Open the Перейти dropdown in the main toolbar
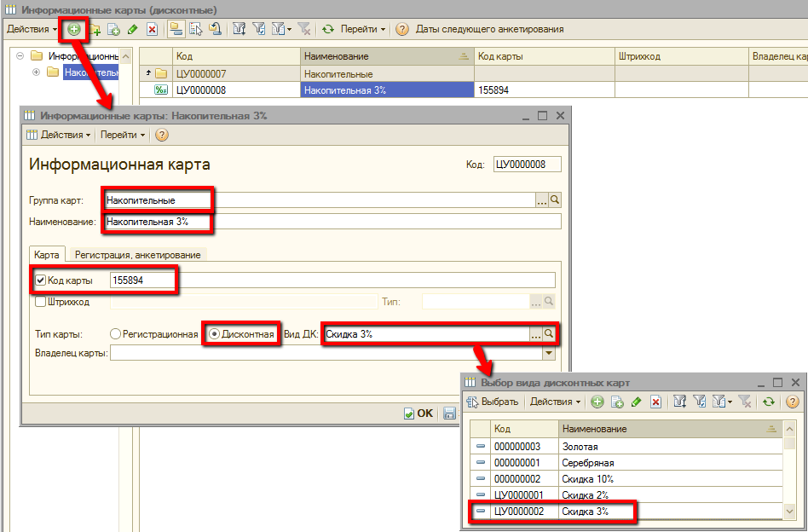Viewport: 808px width, 532px height. pyautogui.click(x=362, y=29)
